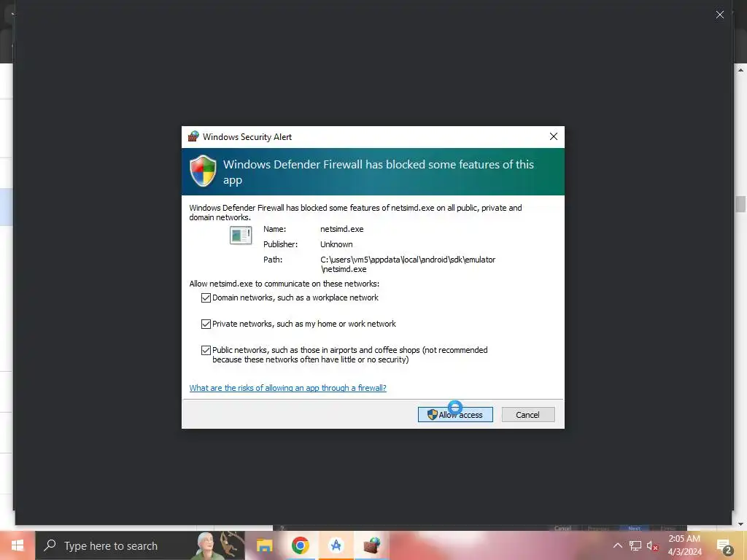Viewport: 747px width, 560px height.
Task: Open Windows Start menu
Action: (x=18, y=545)
